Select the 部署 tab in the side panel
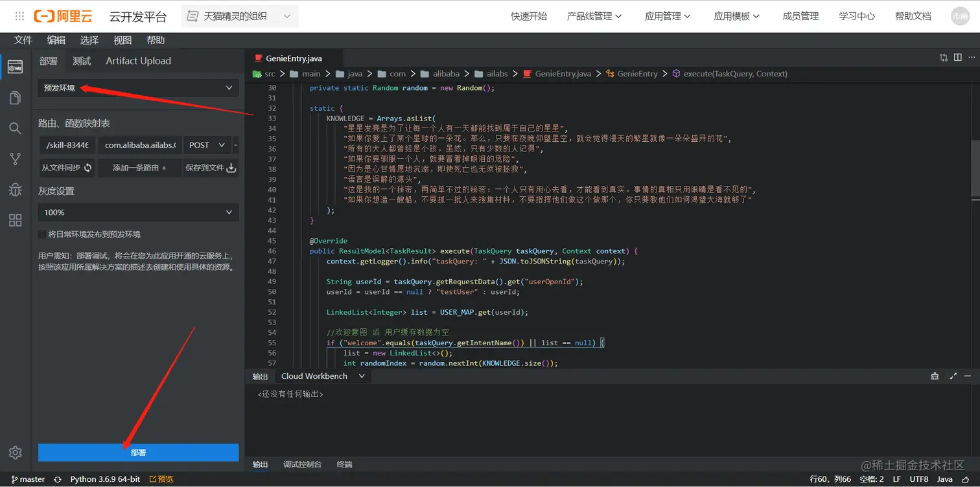This screenshot has height=487, width=980. tap(49, 61)
